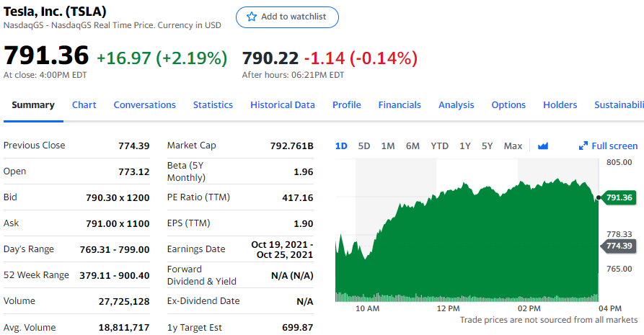The height and width of the screenshot is (335, 644).
Task: Choose the YTD chart range
Action: click(439, 146)
